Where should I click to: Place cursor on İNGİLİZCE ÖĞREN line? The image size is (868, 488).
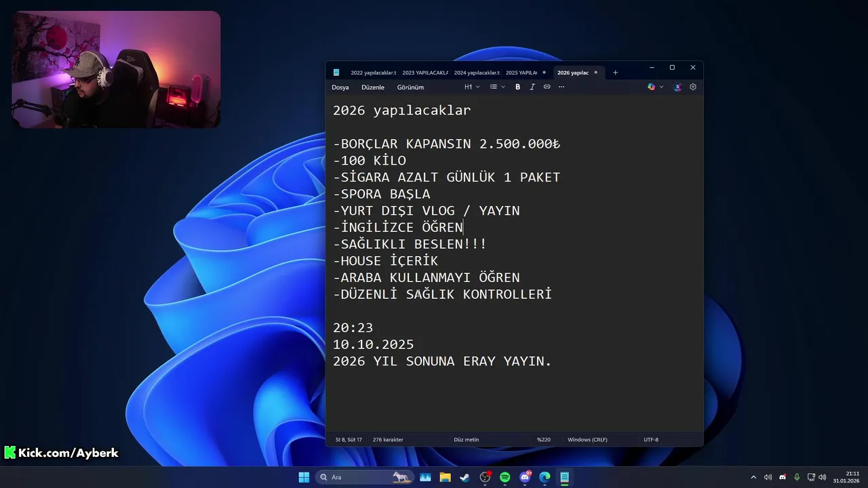(398, 227)
